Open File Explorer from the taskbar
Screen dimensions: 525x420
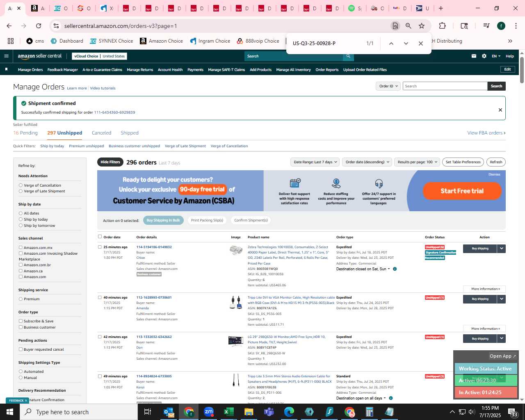pyautogui.click(x=249, y=412)
